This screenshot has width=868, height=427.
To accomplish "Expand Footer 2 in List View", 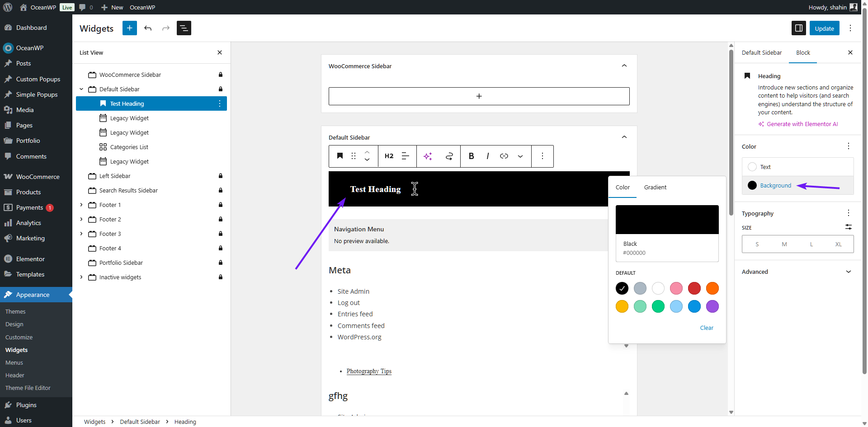I will [x=81, y=219].
